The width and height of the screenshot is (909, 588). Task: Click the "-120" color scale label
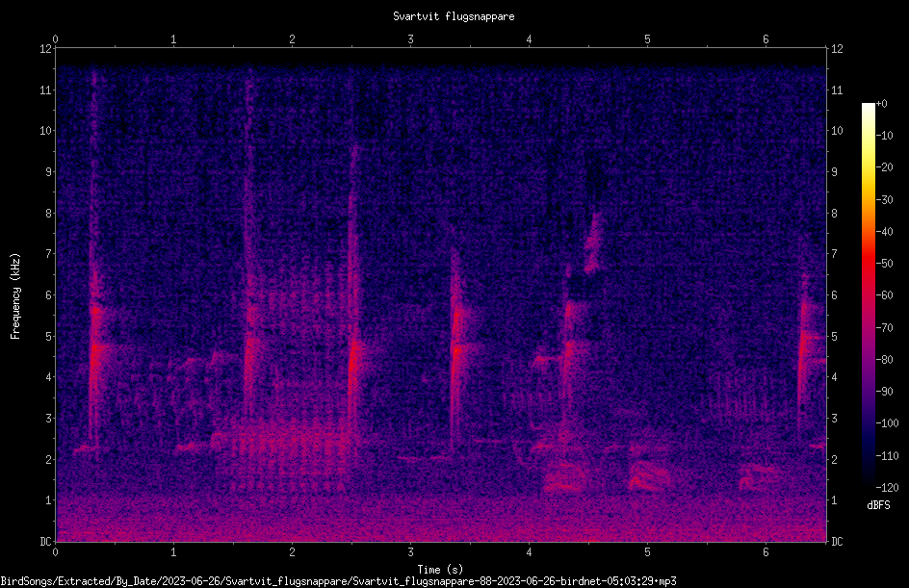[x=887, y=488]
